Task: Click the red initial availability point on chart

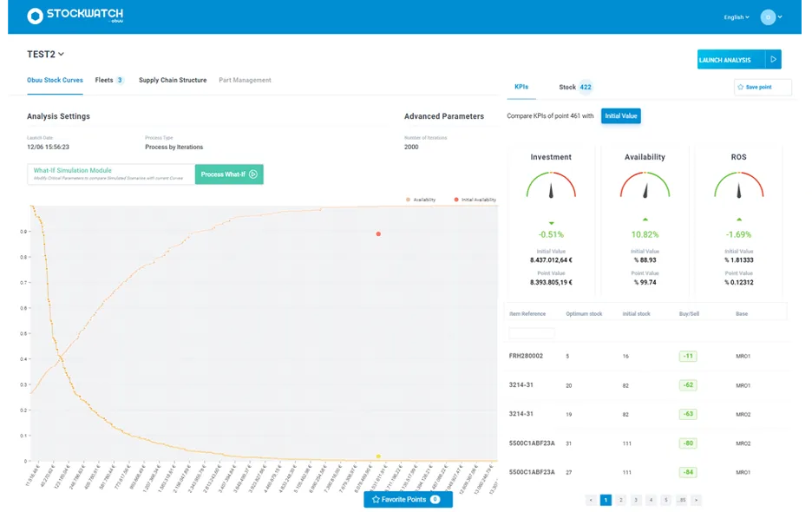Action: 378,234
